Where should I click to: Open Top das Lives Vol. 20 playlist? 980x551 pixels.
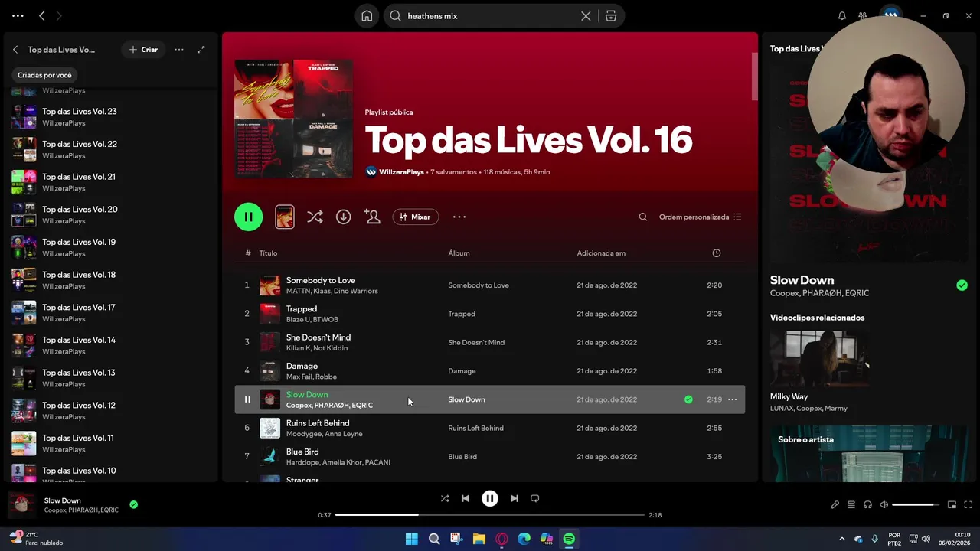(x=111, y=214)
